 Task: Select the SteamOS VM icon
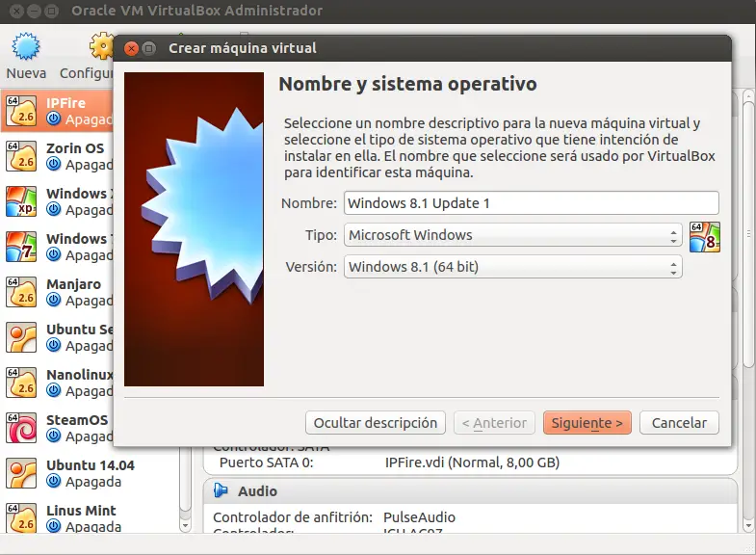(x=21, y=428)
